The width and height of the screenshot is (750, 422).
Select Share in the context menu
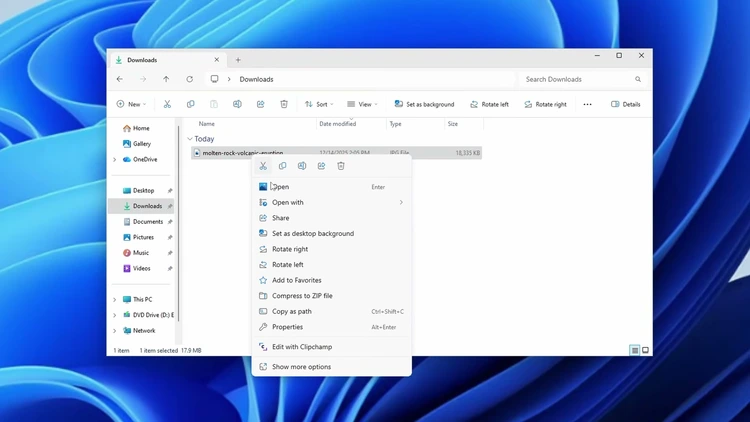[331, 218]
